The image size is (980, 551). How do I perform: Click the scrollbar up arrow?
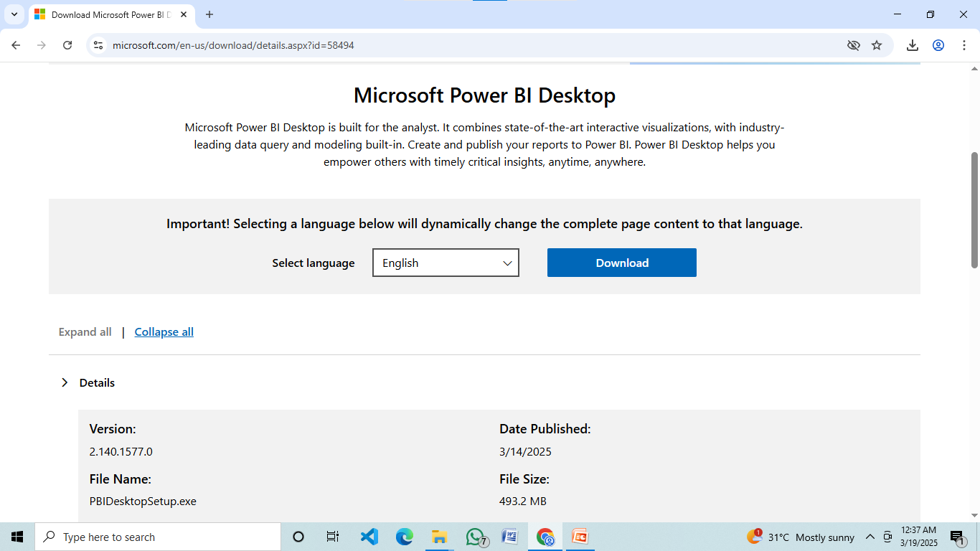click(x=974, y=69)
